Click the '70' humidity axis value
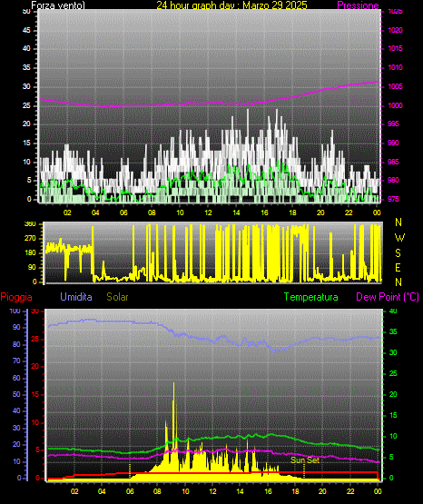This screenshot has width=423, height=504. coord(16,361)
